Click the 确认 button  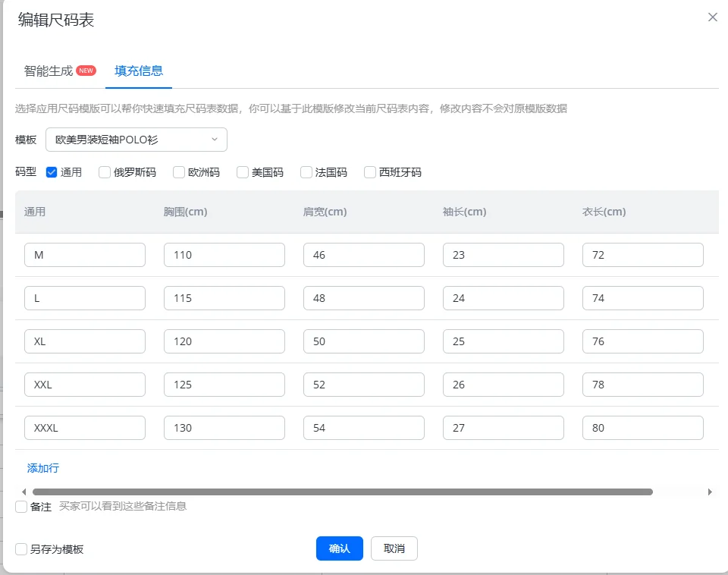tap(340, 548)
